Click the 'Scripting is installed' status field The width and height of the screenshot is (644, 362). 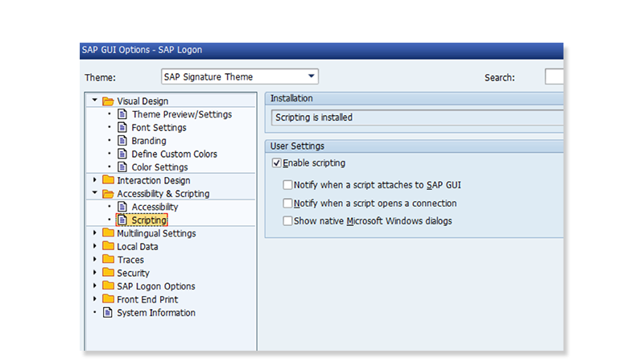click(417, 117)
